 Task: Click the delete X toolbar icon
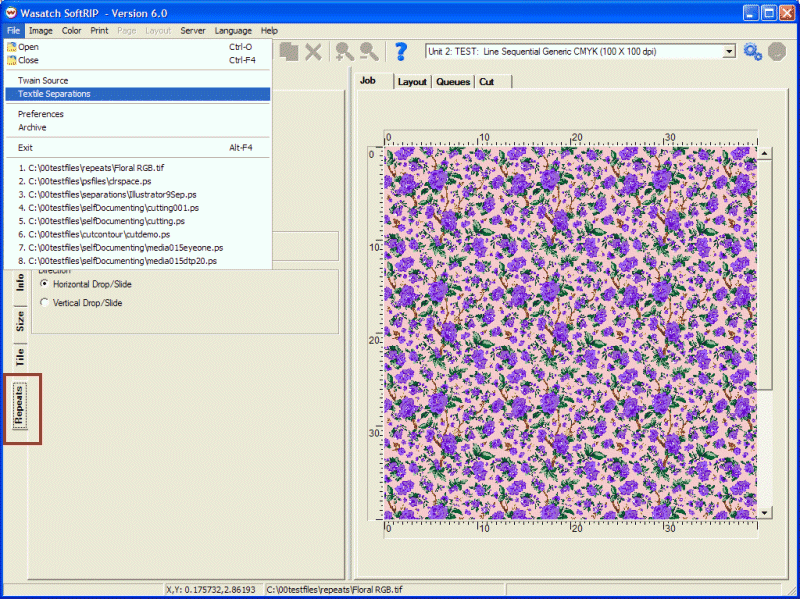pos(313,52)
